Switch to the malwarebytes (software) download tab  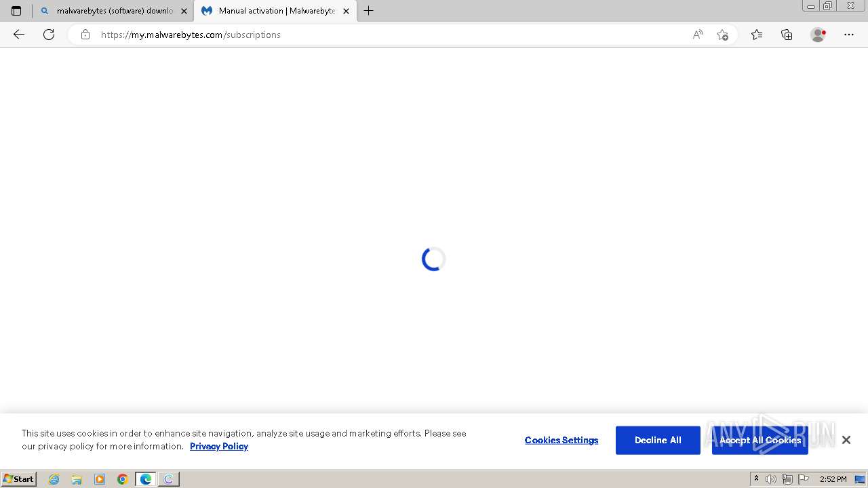tap(114, 11)
